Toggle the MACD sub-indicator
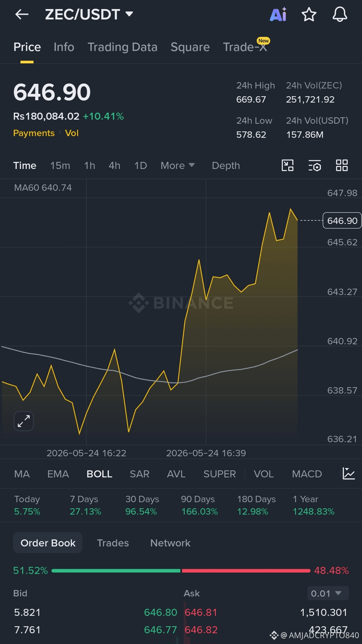362x644 pixels. pos(307,474)
